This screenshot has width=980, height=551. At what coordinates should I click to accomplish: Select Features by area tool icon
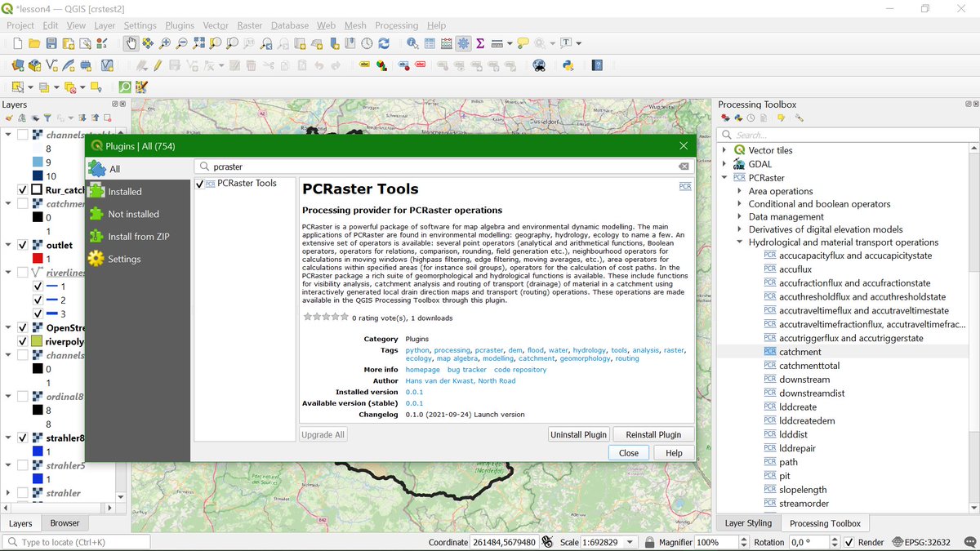[x=17, y=87]
